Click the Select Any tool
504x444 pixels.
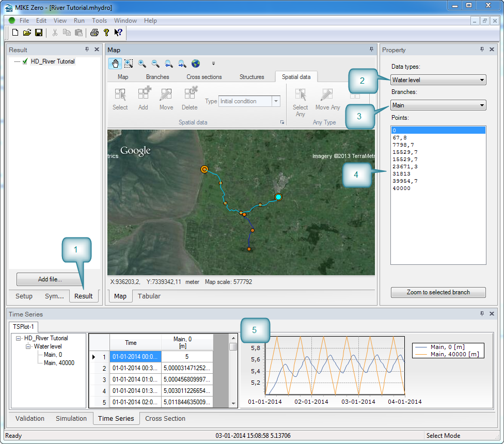(300, 103)
